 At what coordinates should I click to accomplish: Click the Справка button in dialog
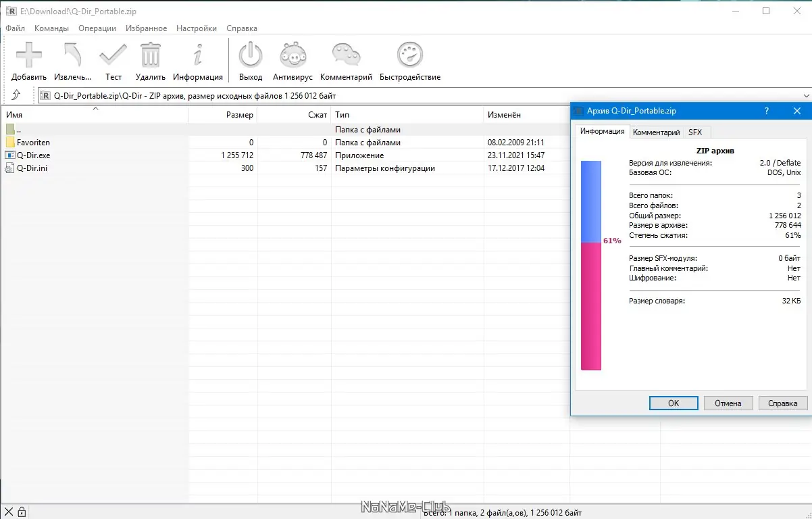783,403
